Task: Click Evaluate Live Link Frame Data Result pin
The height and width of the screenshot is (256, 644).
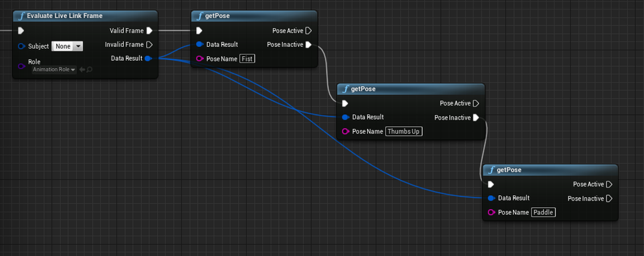Action: (x=148, y=59)
